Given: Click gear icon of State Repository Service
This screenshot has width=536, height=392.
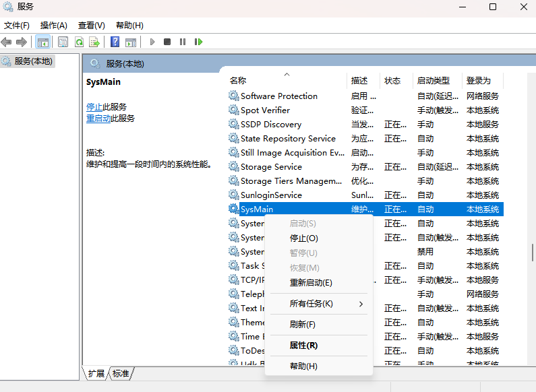Looking at the screenshot, I should (233, 138).
